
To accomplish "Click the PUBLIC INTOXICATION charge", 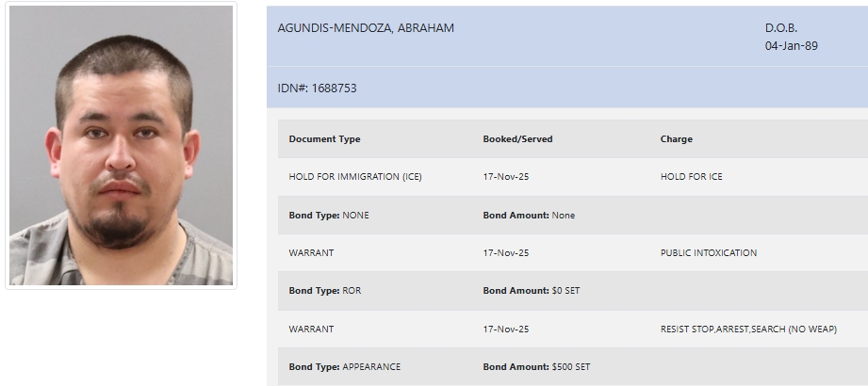I will [708, 253].
